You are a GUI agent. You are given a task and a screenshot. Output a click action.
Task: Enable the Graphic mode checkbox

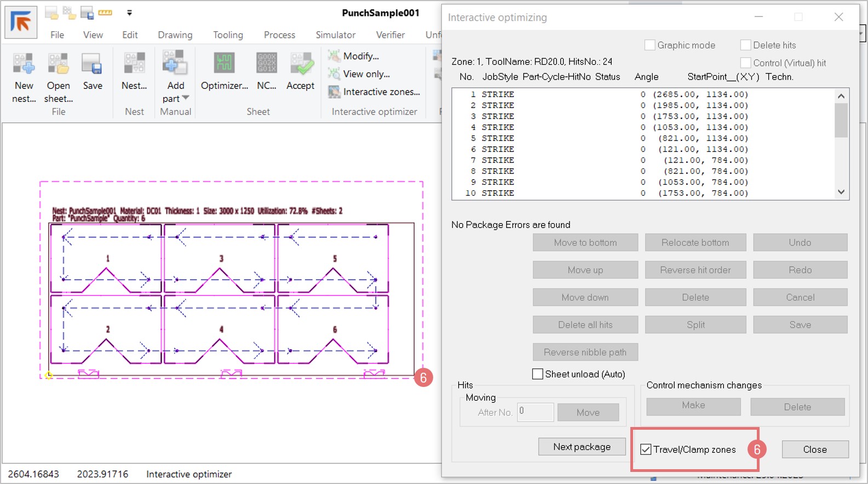[x=650, y=45]
